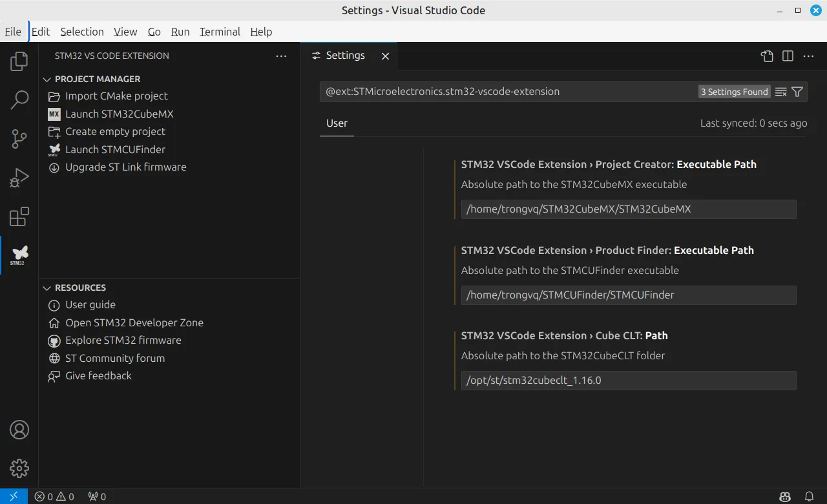The width and height of the screenshot is (827, 504).
Task: Click Import CMake project label
Action: [116, 96]
